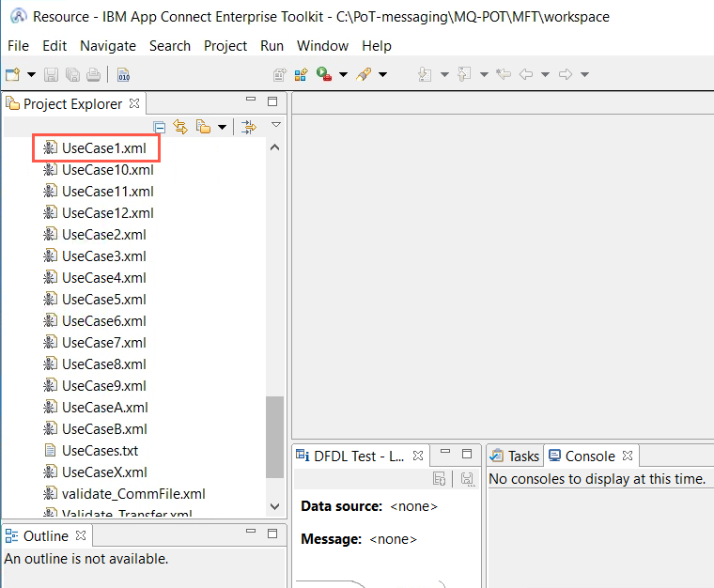Screen dimensions: 714x588
Task: Click the Previous Annotation toolbar icon
Action: [x=464, y=74]
